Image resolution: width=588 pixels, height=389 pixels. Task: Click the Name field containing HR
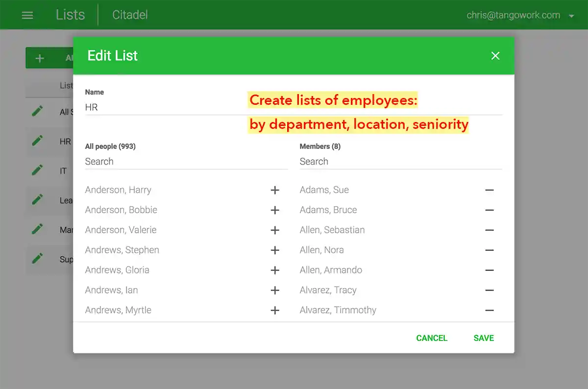(294, 107)
